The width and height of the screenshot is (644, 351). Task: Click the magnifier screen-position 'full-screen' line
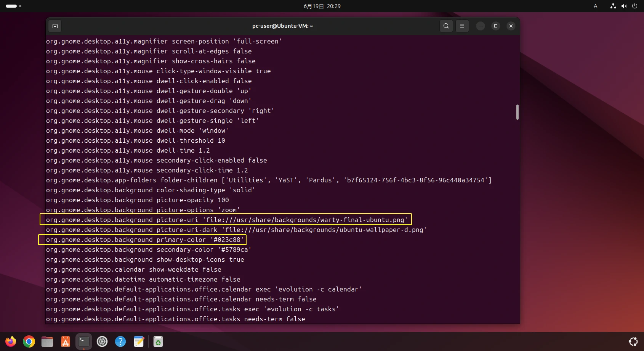coord(164,41)
